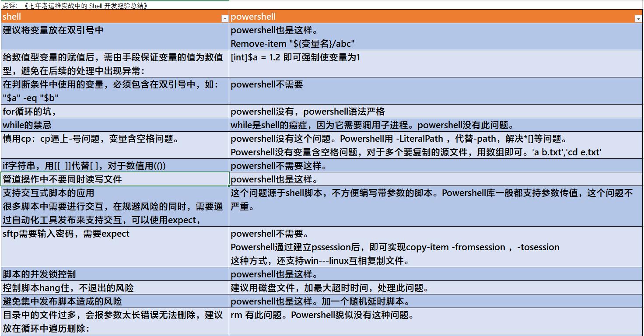This screenshot has height=336, width=644.
Task: Select cell '控制脚本hang住，不退出的风险'
Action: [x=115, y=288]
